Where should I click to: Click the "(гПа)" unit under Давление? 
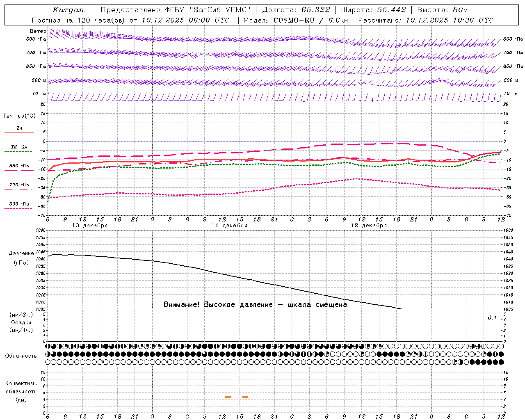(21, 263)
